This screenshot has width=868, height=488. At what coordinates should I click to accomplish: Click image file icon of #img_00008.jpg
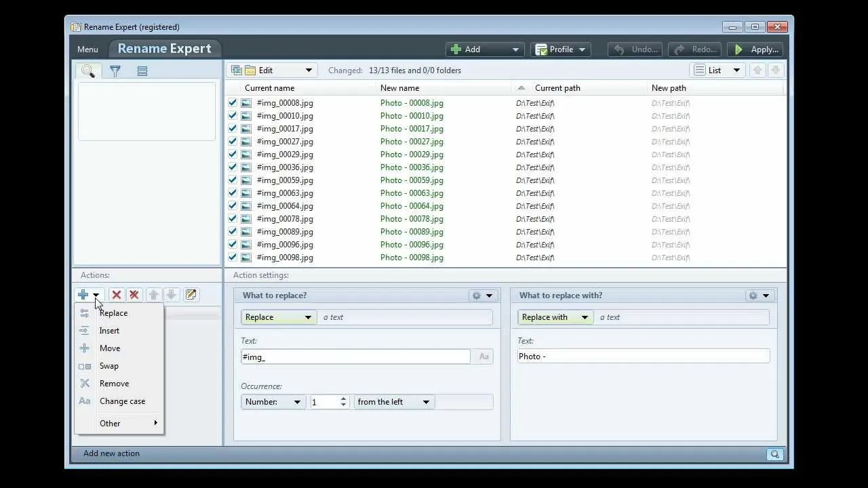(x=246, y=103)
